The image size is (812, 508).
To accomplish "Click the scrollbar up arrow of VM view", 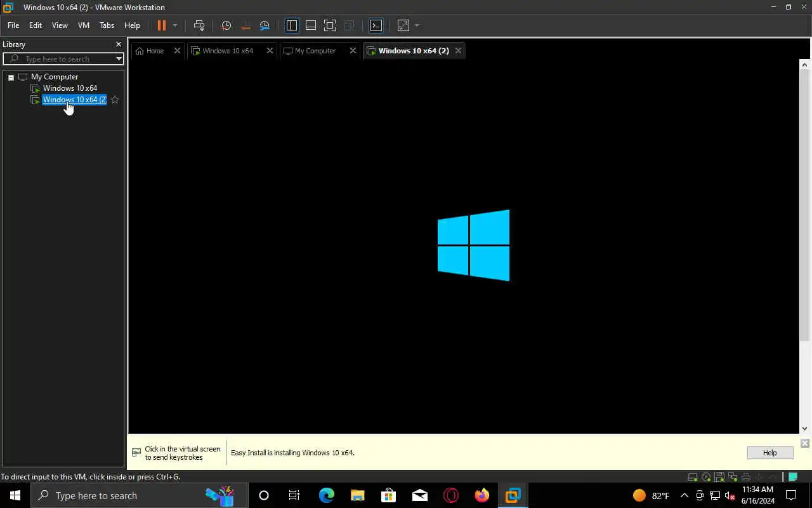I will (x=805, y=65).
